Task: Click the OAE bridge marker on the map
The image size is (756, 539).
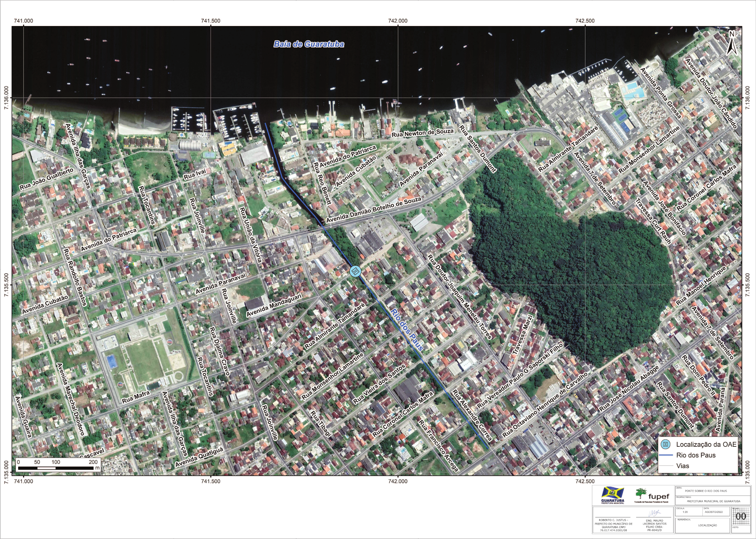Action: coord(355,271)
